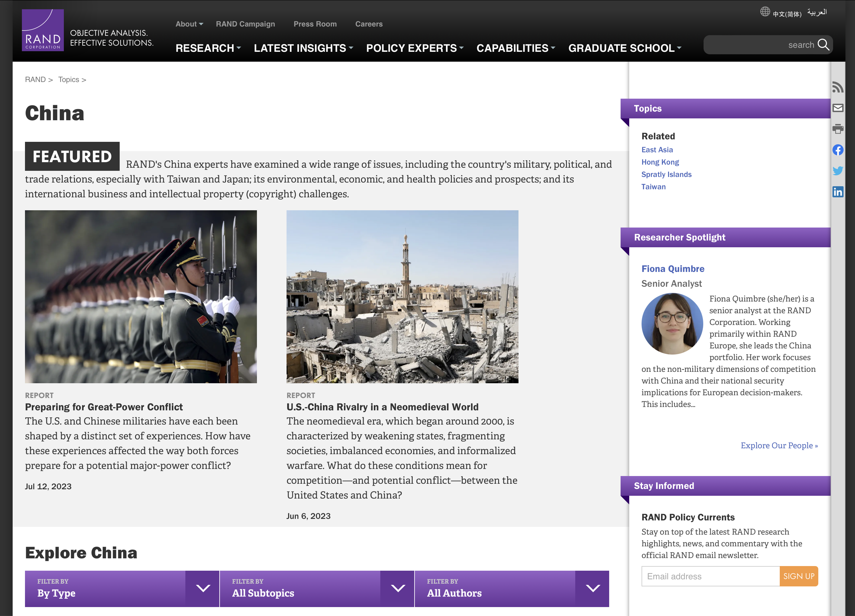Click the 'Senior Analyst' title text
The height and width of the screenshot is (616, 855).
click(671, 284)
